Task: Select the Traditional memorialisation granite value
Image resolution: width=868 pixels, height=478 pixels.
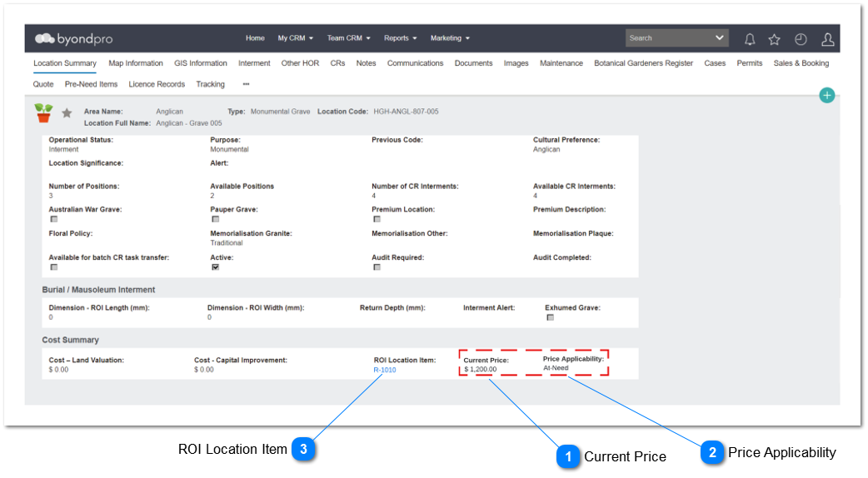Action: click(x=227, y=243)
